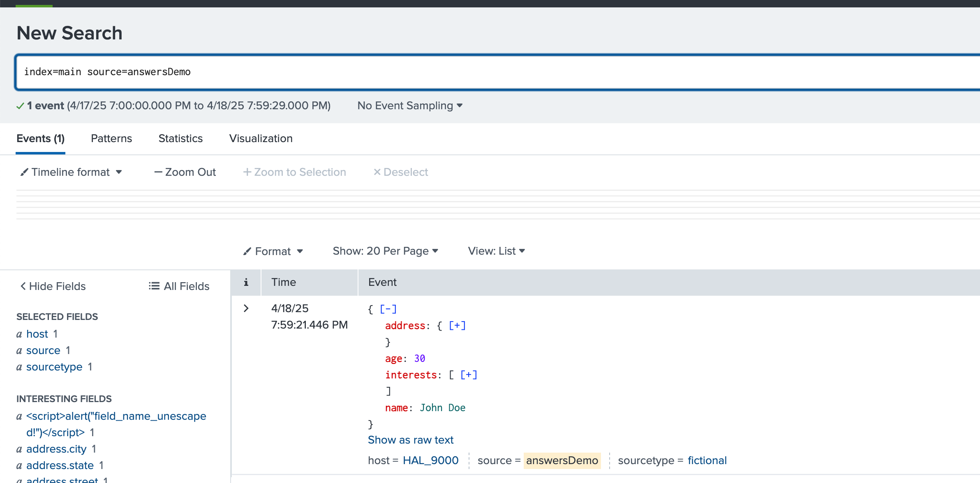980x483 pixels.
Task: Click the info column header icon
Action: point(246,282)
